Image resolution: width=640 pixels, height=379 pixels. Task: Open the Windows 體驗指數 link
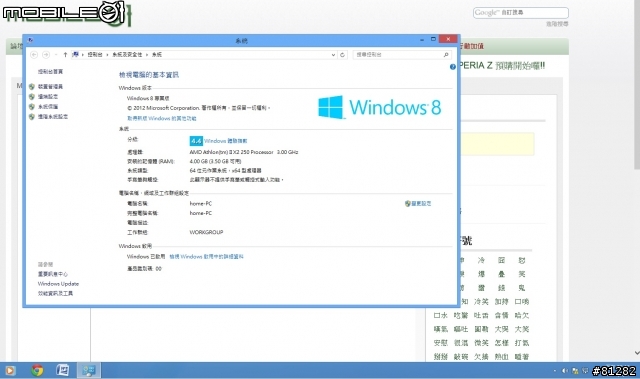click(226, 141)
